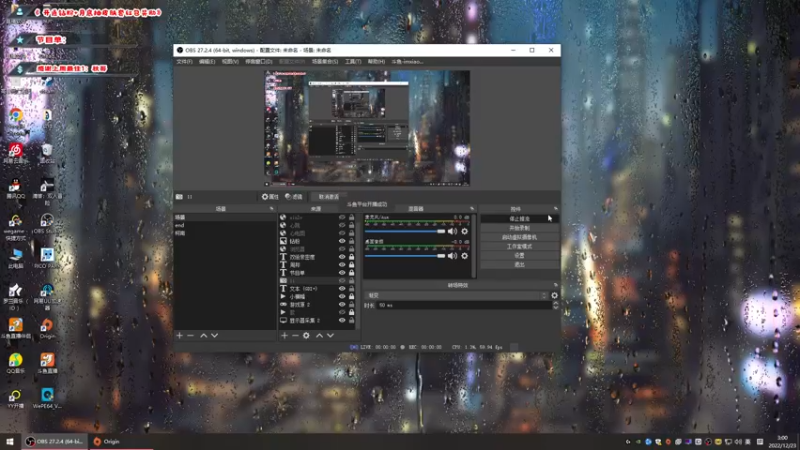Increase the transition duration with the stepper
This screenshot has height=450, width=800.
tap(556, 303)
